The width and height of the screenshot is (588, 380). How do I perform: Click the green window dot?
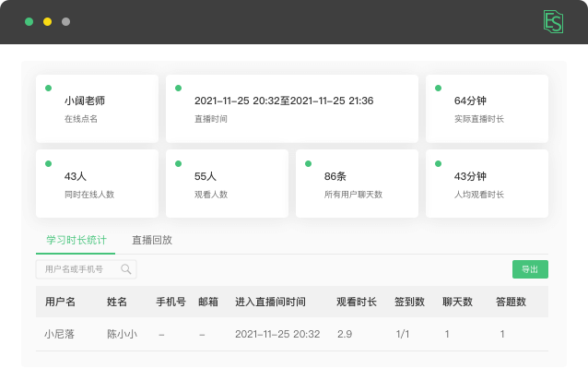(29, 21)
